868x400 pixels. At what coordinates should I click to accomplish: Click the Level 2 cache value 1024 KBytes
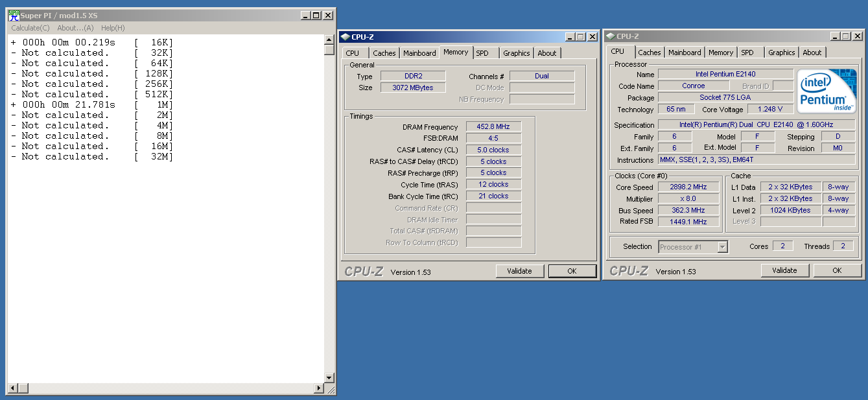point(790,210)
